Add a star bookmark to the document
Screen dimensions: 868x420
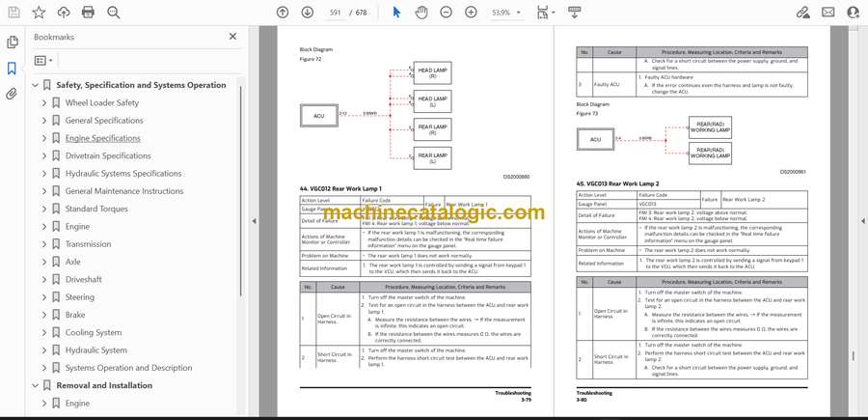39,13
